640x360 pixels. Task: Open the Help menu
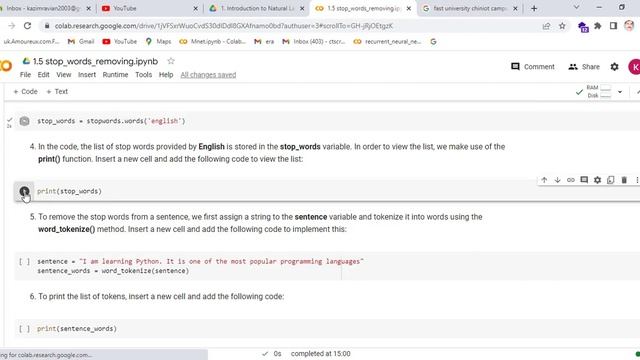(x=166, y=75)
